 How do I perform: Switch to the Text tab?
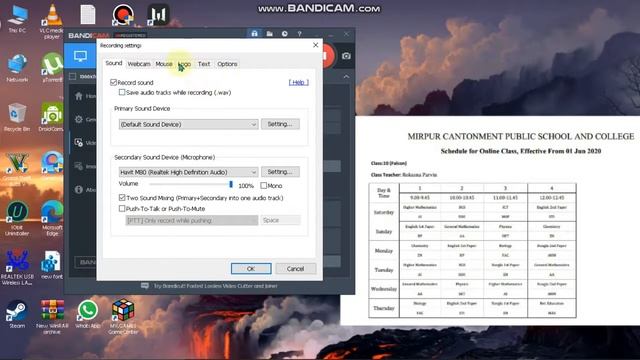click(204, 64)
